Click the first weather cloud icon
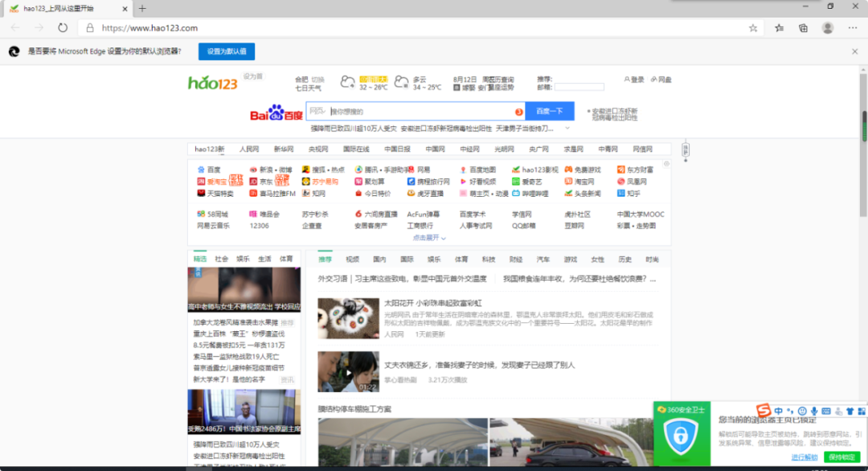This screenshot has height=471, width=868. pyautogui.click(x=348, y=83)
